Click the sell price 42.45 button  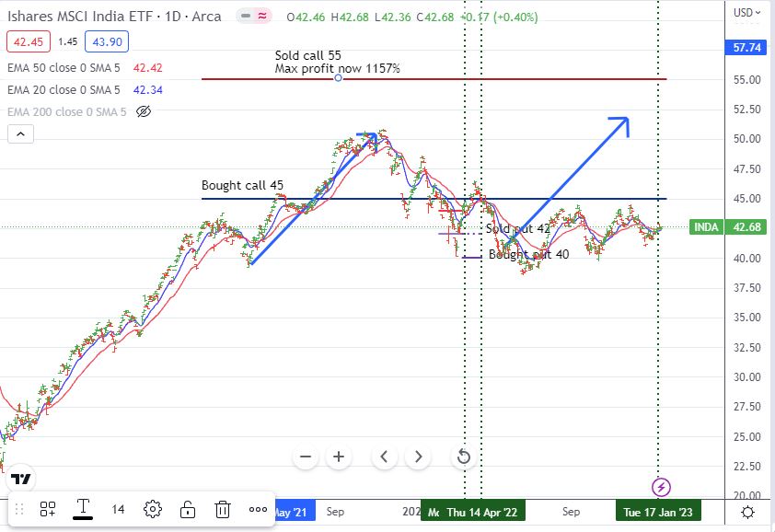[29, 41]
